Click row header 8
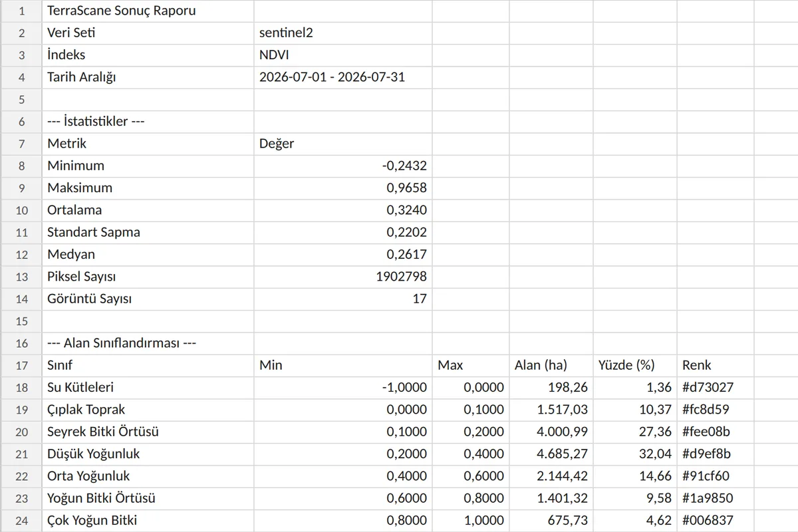This screenshot has width=798, height=532. (x=21, y=166)
